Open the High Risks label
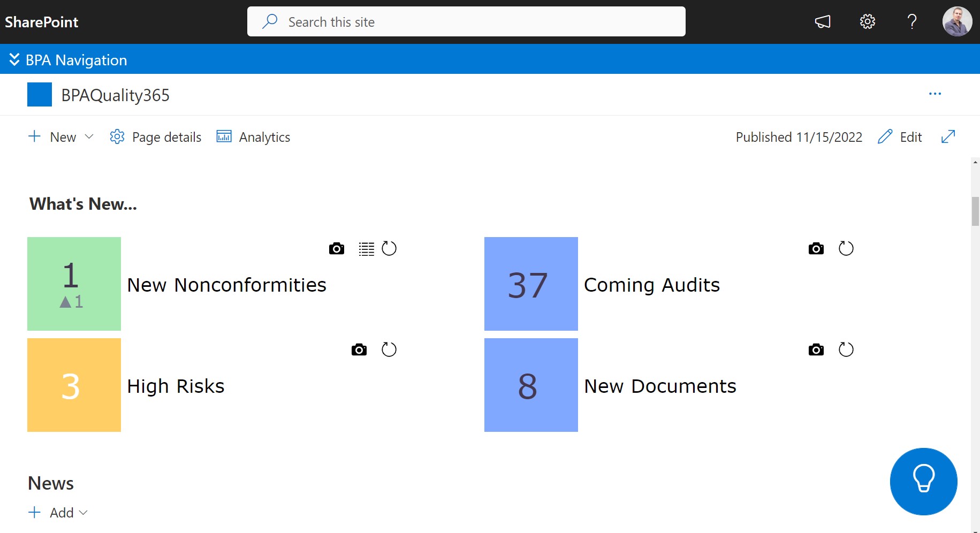Viewport: 980px width, 533px height. (x=176, y=386)
